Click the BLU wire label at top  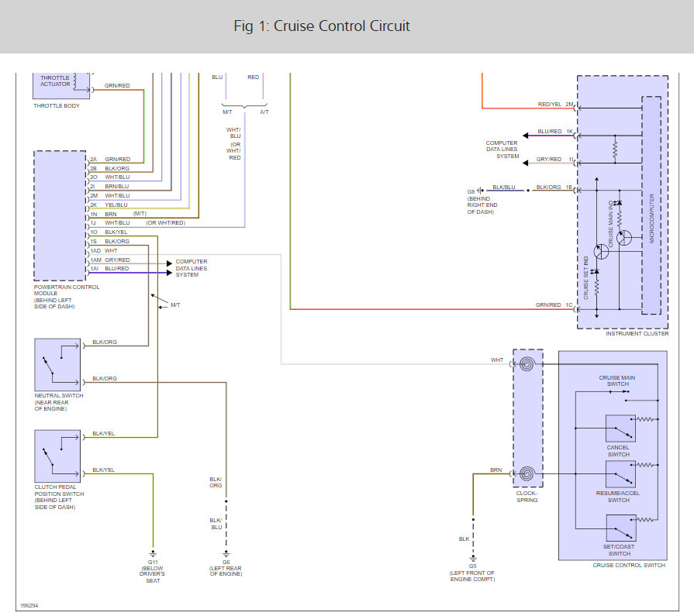[217, 77]
